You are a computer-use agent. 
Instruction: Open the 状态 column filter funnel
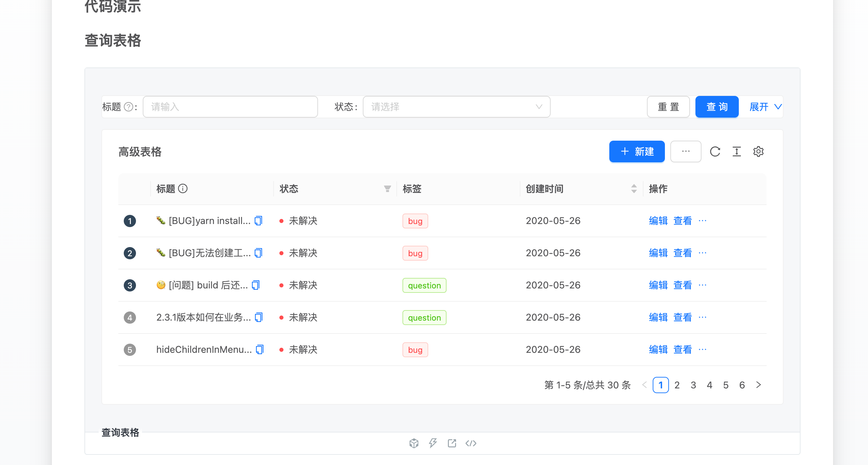point(387,188)
